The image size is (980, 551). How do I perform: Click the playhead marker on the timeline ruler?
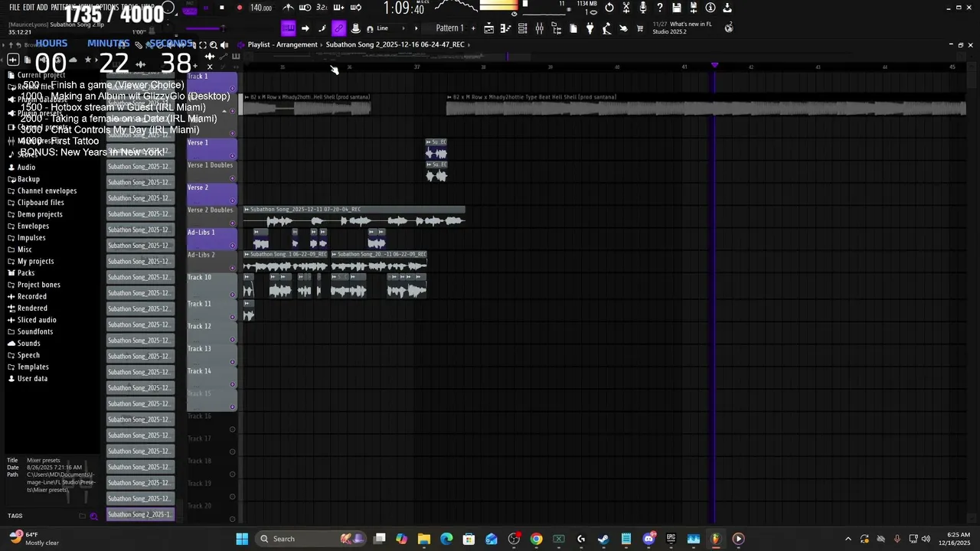click(715, 65)
